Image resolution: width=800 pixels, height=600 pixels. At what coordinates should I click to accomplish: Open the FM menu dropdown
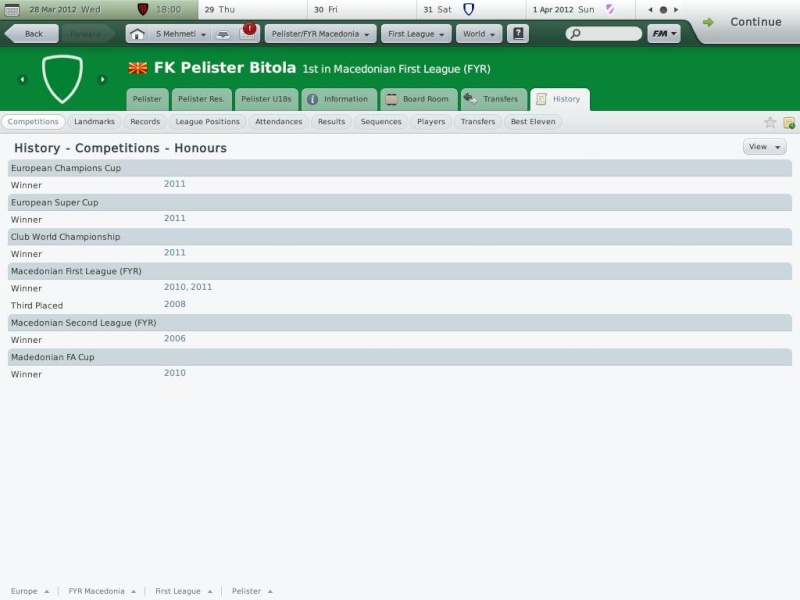pyautogui.click(x=663, y=34)
